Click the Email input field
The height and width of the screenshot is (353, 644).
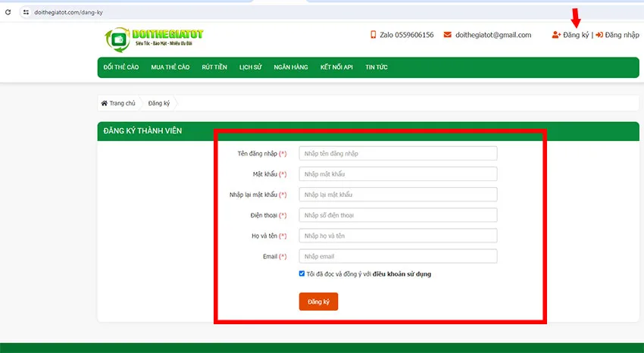(x=398, y=256)
